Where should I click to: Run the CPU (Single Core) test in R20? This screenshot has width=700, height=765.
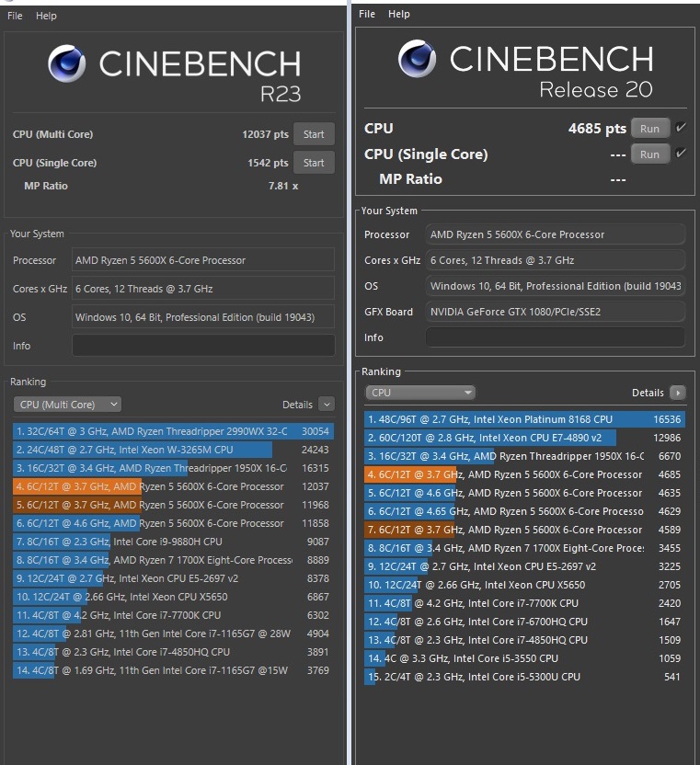(649, 154)
